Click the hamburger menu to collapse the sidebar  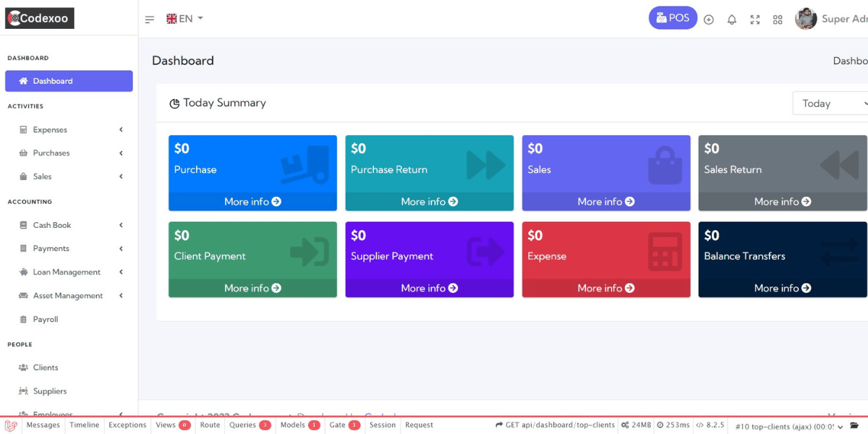pos(150,20)
